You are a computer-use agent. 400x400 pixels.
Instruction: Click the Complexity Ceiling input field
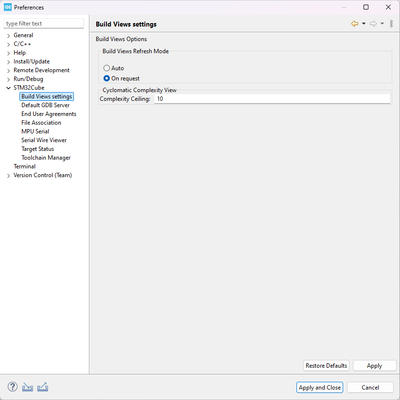pyautogui.click(x=272, y=99)
